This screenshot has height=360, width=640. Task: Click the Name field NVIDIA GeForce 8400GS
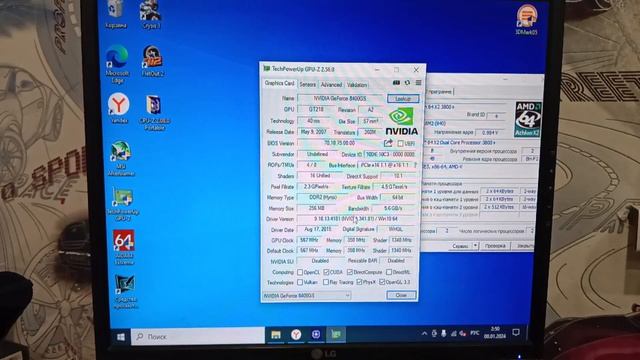[340, 98]
